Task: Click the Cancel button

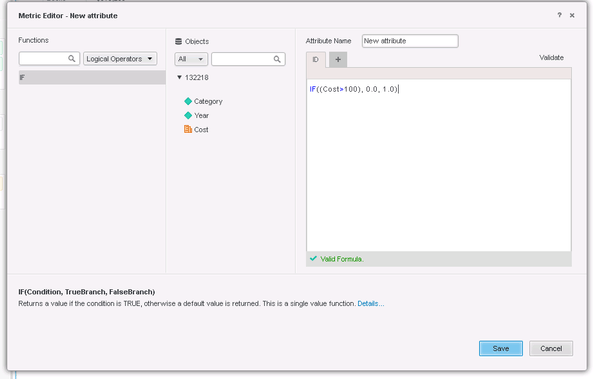Action: click(x=551, y=348)
